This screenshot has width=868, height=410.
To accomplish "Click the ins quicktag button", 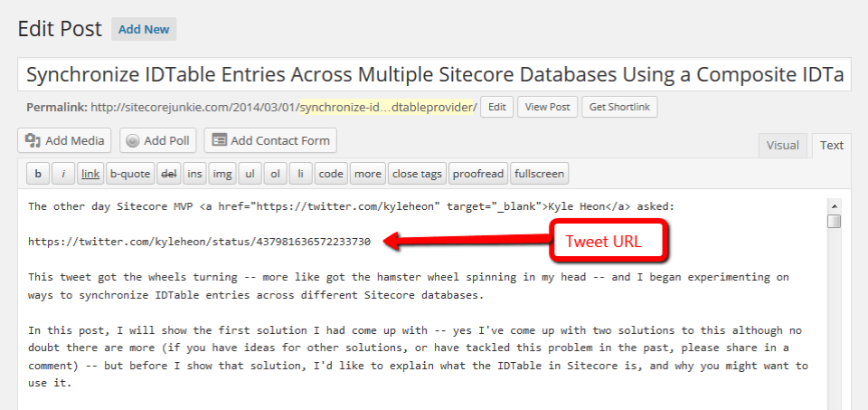I will 194,173.
